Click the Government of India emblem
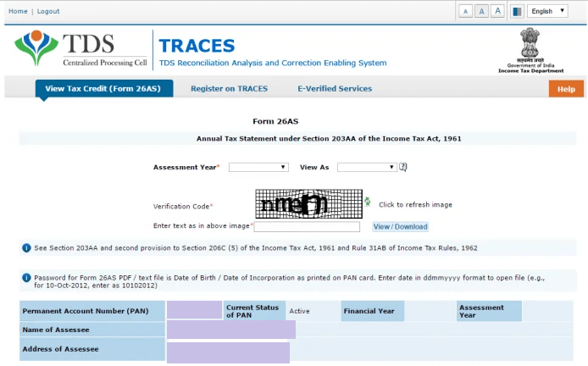Screen dimensions: 588x366 tap(533, 50)
